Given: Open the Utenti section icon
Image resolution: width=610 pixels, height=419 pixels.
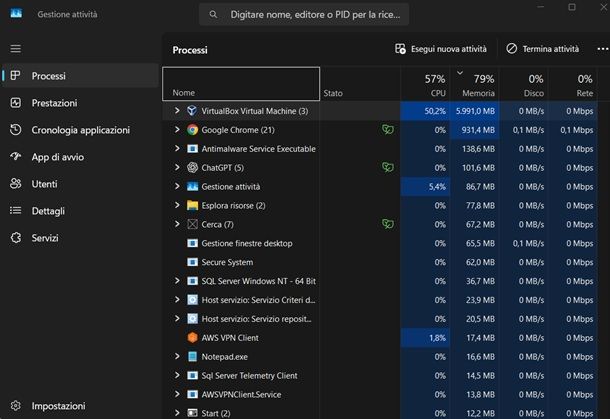Looking at the screenshot, I should pos(15,184).
